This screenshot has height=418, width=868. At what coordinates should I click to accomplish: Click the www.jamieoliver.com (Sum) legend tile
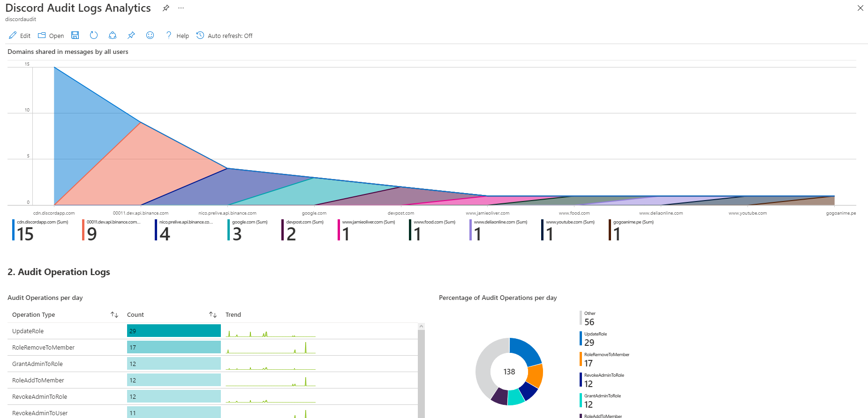click(x=367, y=230)
